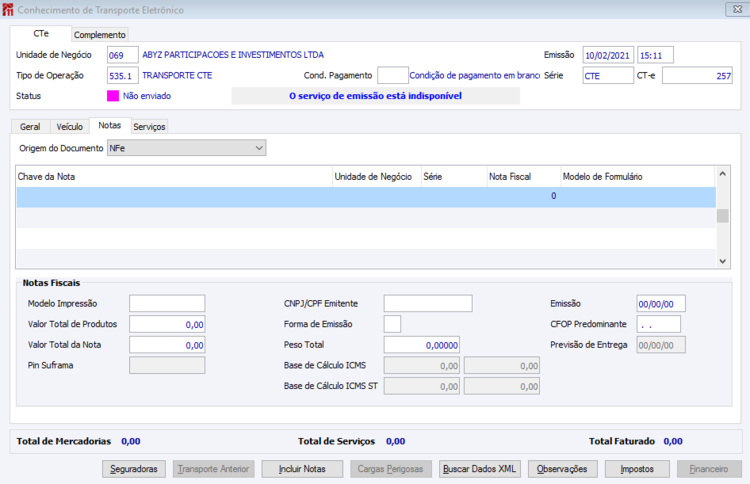Image resolution: width=750 pixels, height=484 pixels.
Task: Click the Peso Total input field
Action: [x=421, y=345]
